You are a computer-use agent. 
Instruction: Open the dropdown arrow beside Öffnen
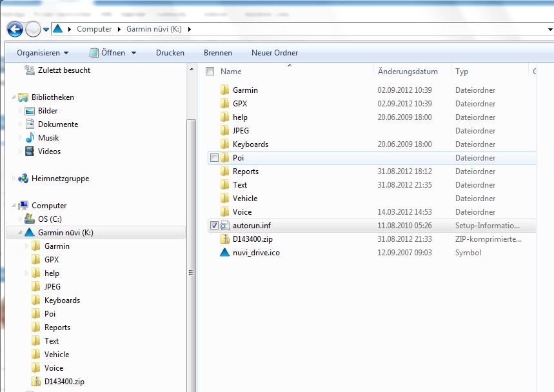tap(134, 53)
